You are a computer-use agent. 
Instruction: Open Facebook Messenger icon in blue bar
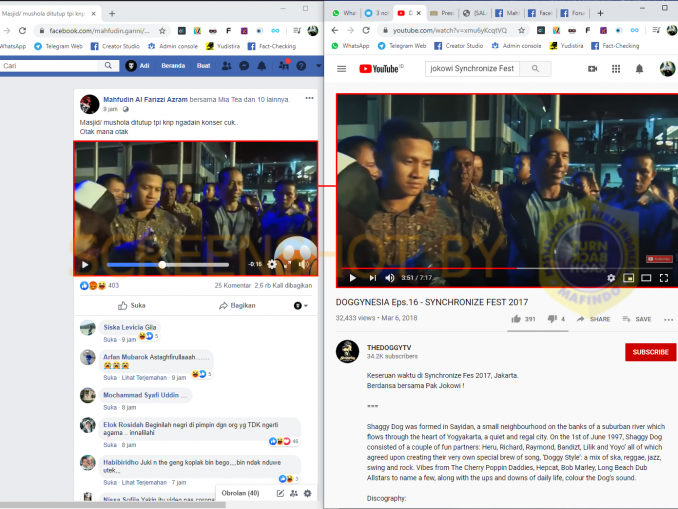(244, 66)
